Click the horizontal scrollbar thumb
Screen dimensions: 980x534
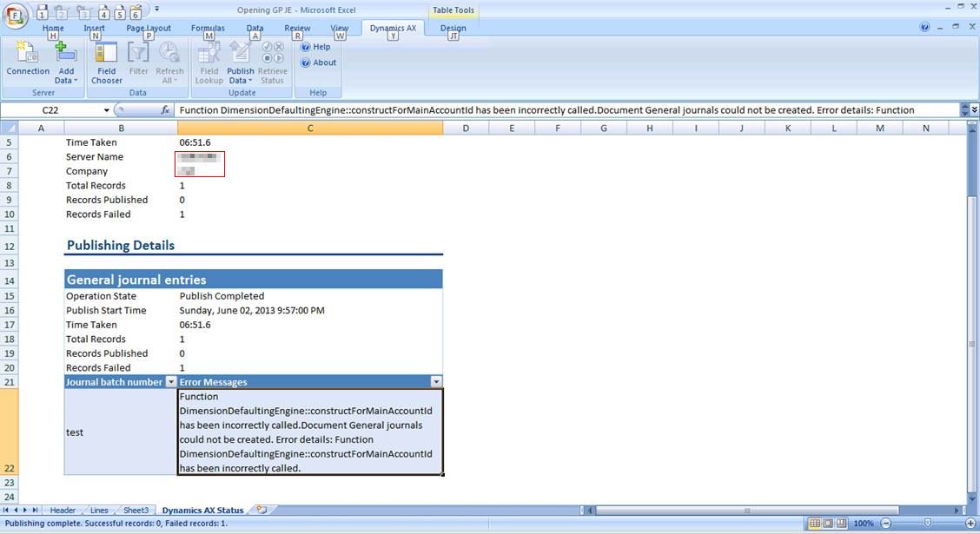(747, 511)
